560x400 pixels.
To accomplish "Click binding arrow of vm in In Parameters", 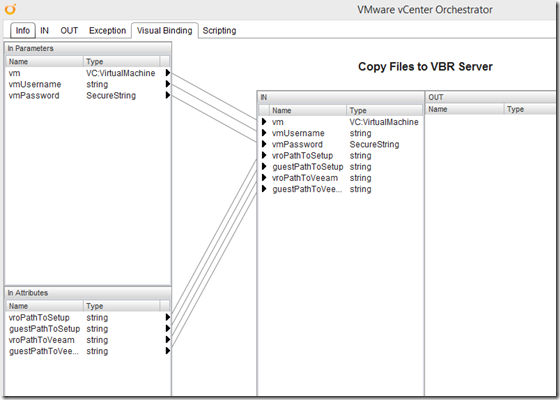I will click(168, 73).
